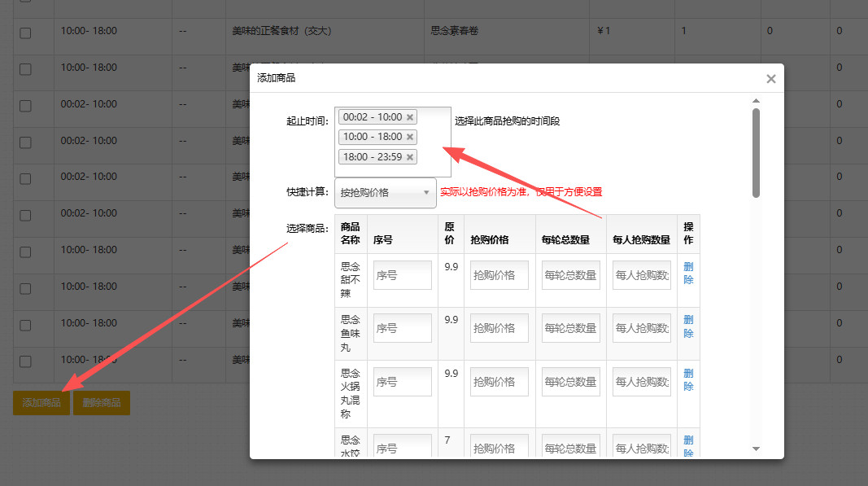Click 删除 link for 思念甜不辣
868x486 pixels.
point(688,273)
